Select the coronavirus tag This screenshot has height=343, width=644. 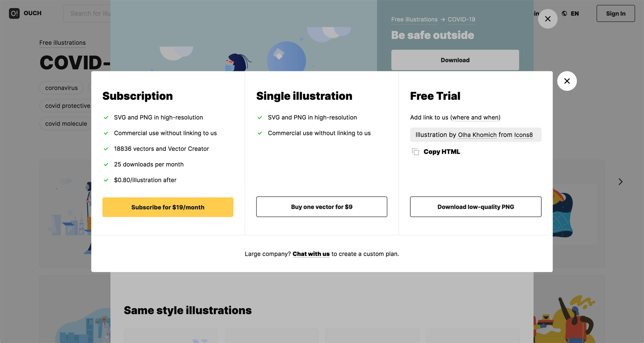click(61, 88)
